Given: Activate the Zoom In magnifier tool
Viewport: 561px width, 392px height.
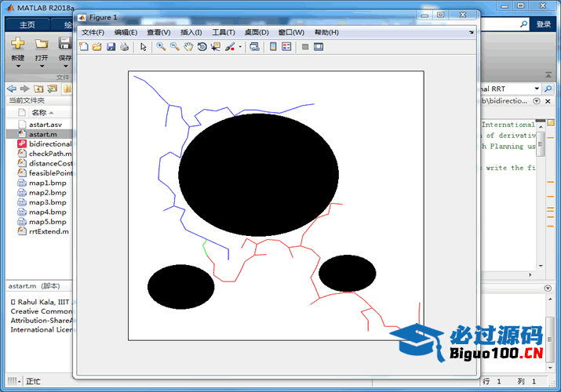Looking at the screenshot, I should (x=161, y=47).
